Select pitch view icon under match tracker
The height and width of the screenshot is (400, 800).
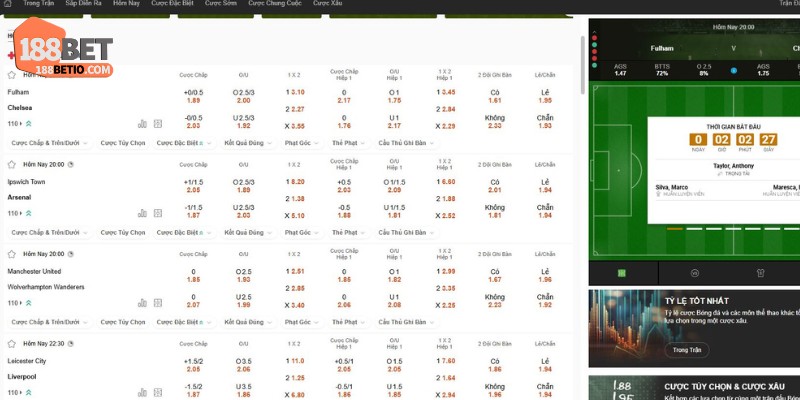(x=621, y=272)
